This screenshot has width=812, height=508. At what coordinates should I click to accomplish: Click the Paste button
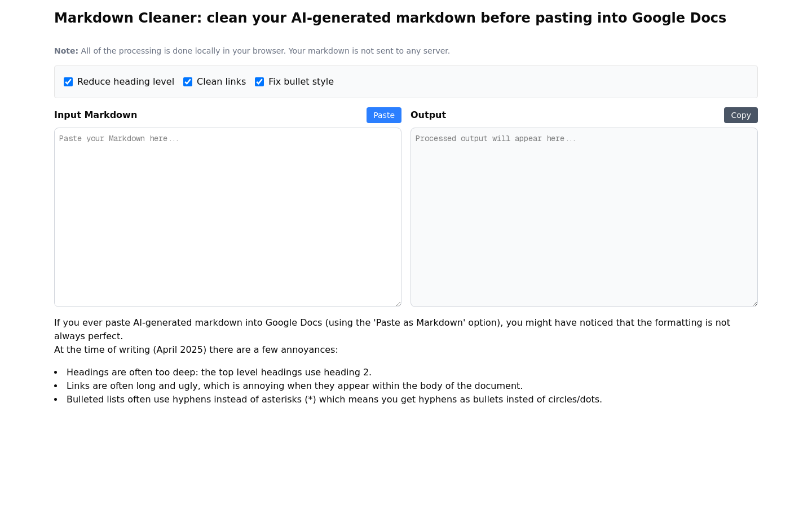[x=384, y=115]
